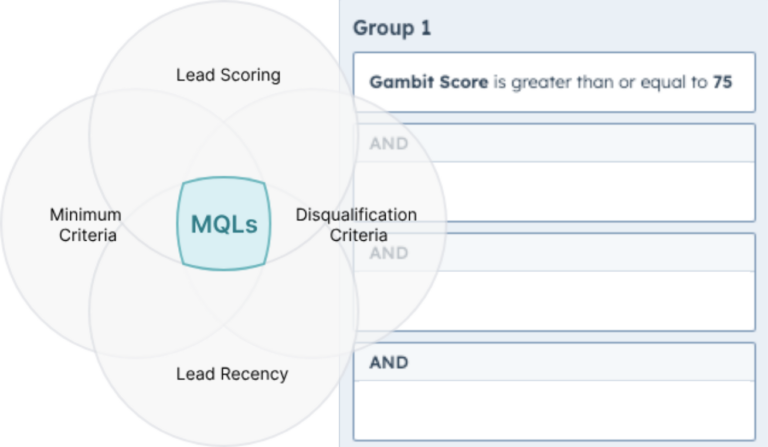Open the Gambit Score filter rule
Image resolution: width=768 pixels, height=447 pixels.
(553, 81)
